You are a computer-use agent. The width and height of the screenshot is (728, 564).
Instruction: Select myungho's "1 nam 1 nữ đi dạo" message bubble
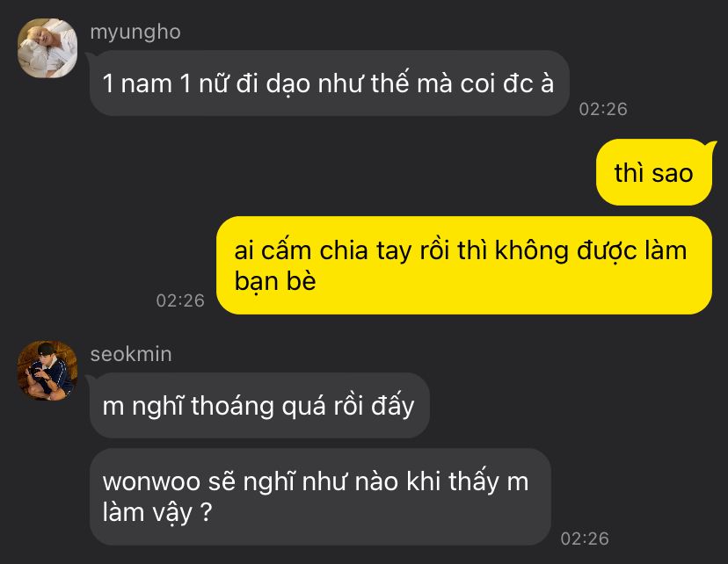click(x=330, y=83)
